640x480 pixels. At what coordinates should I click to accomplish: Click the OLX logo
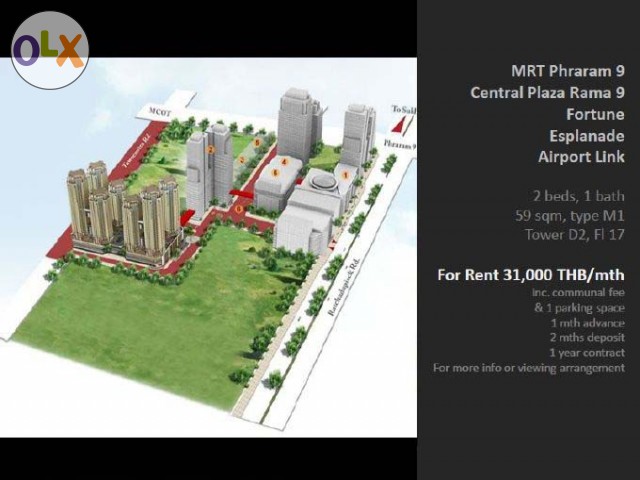pyautogui.click(x=49, y=50)
